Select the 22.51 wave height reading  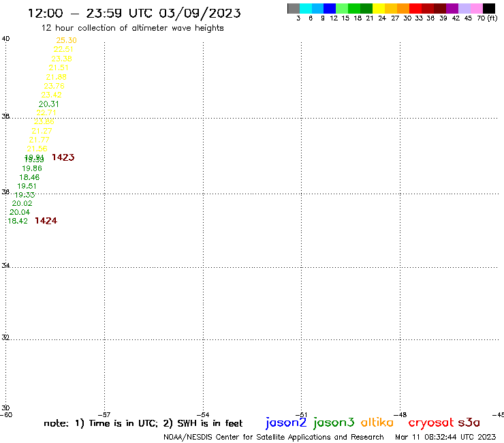pyautogui.click(x=63, y=49)
